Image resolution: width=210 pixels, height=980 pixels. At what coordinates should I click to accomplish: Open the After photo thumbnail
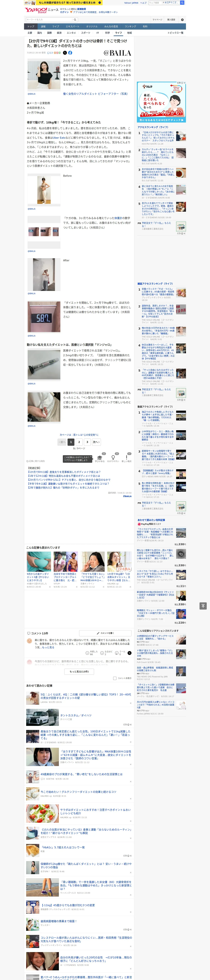44,275
